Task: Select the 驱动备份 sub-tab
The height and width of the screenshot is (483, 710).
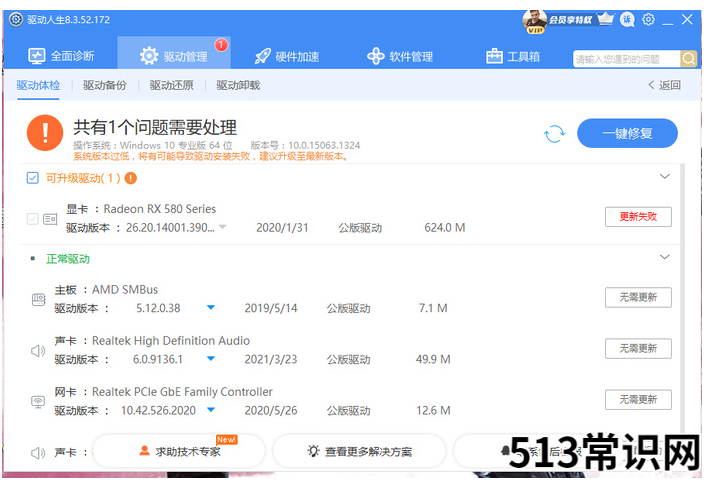Action: (x=105, y=85)
